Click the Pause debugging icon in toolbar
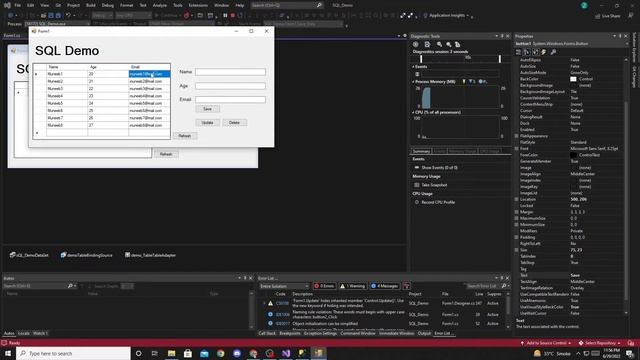Viewport: 640px width, 360px height. pyautogui.click(x=225, y=16)
